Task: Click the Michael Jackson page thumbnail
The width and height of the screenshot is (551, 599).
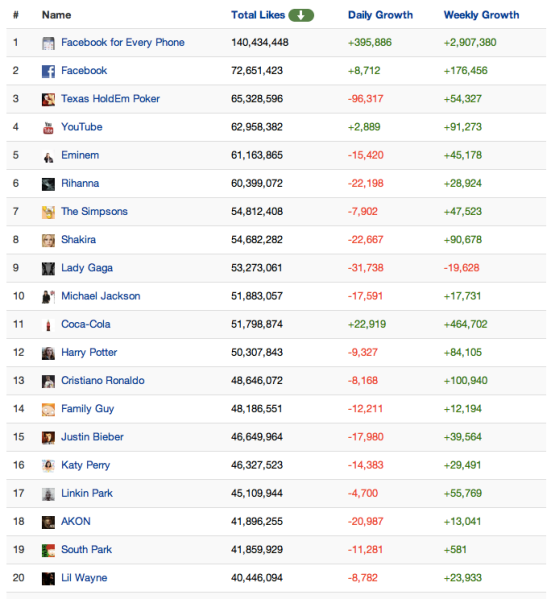Action: (48, 297)
